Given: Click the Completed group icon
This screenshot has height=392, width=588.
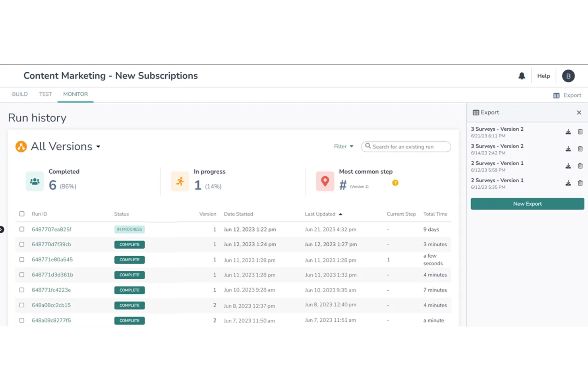Looking at the screenshot, I should 35,181.
